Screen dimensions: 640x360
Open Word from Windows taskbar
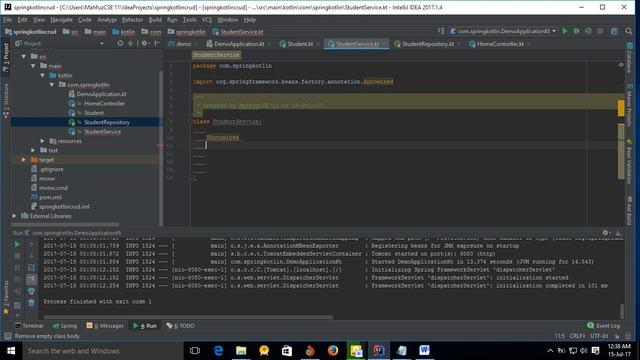[x=424, y=351]
